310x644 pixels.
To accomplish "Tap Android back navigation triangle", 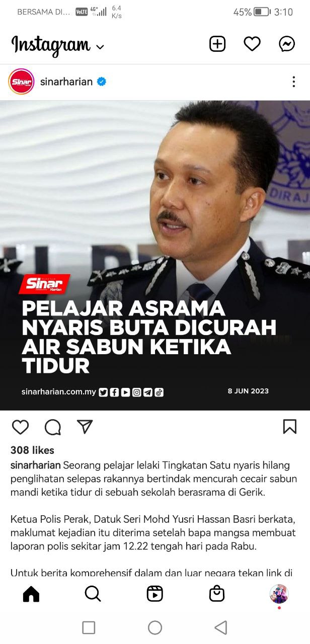I will [x=220, y=627].
